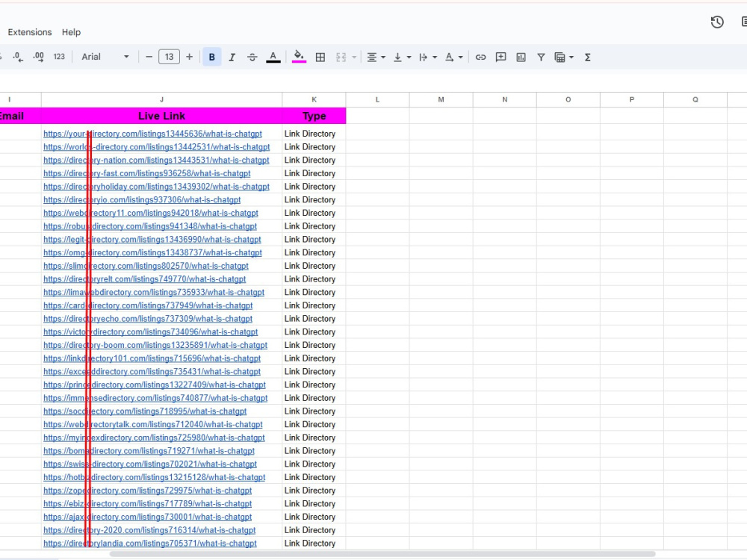Open text wrapping dropdown
This screenshot has height=560, width=747.
(428, 57)
